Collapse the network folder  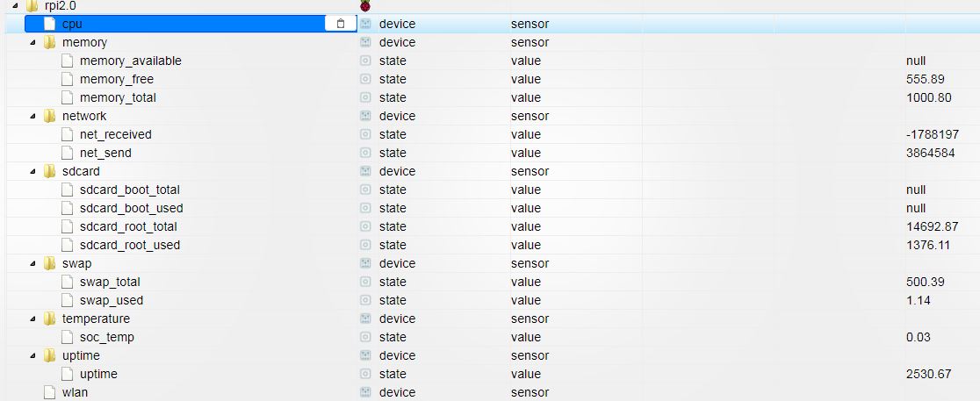coord(32,116)
